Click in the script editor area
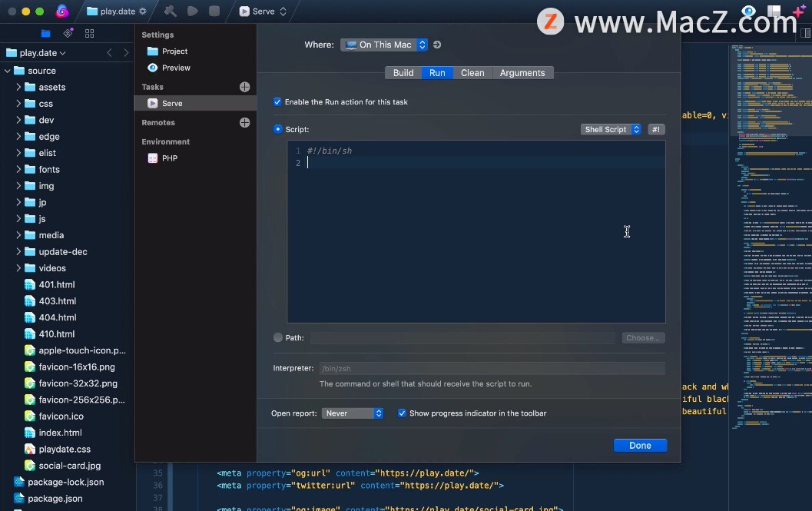 pyautogui.click(x=476, y=231)
